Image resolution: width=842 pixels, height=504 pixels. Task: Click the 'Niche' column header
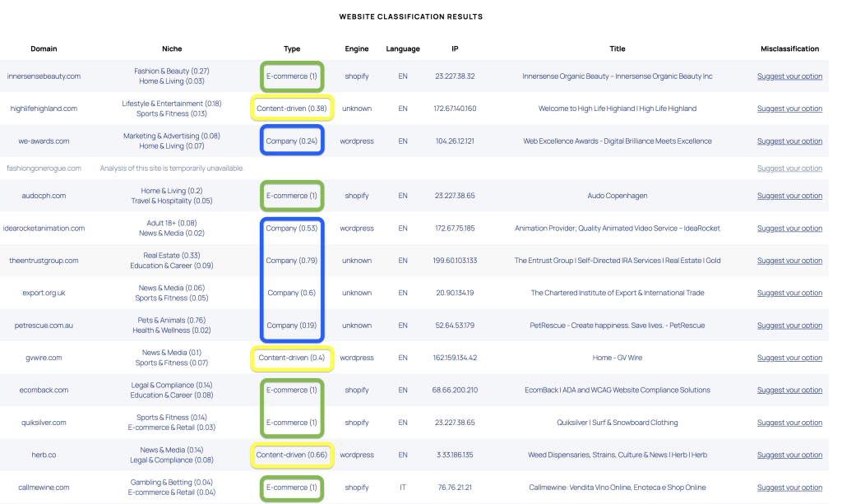172,49
